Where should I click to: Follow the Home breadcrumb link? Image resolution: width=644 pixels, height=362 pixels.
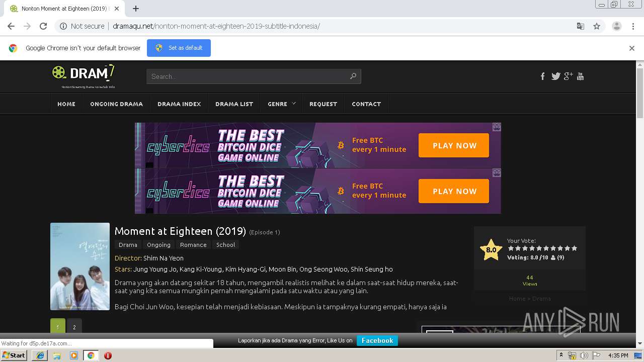(517, 299)
